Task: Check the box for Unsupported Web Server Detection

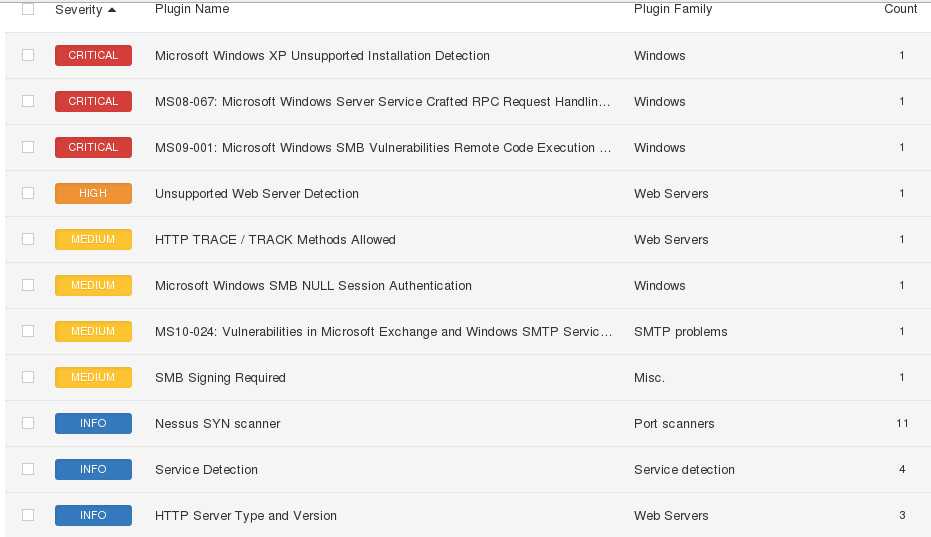Action: coord(28,193)
